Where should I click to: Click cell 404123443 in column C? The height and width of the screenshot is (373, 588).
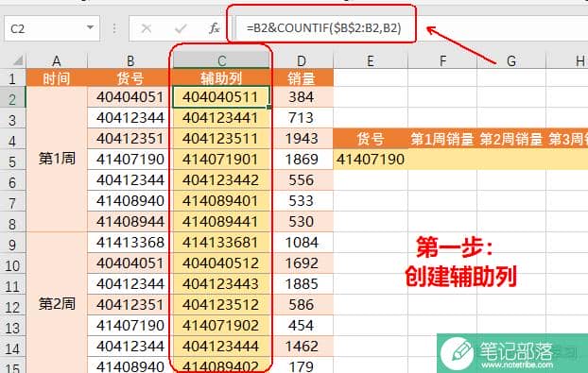pyautogui.click(x=221, y=284)
